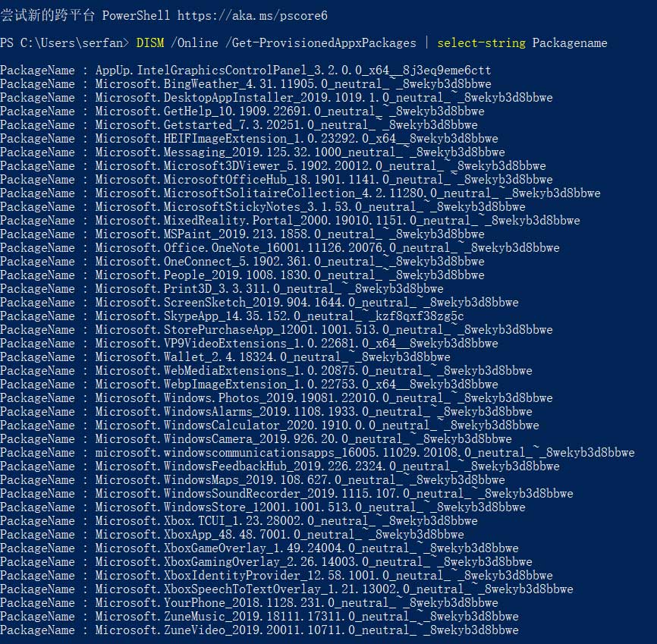Click the Microsoft.Office.OneNote package name
657x644 pixels.
click(327, 248)
